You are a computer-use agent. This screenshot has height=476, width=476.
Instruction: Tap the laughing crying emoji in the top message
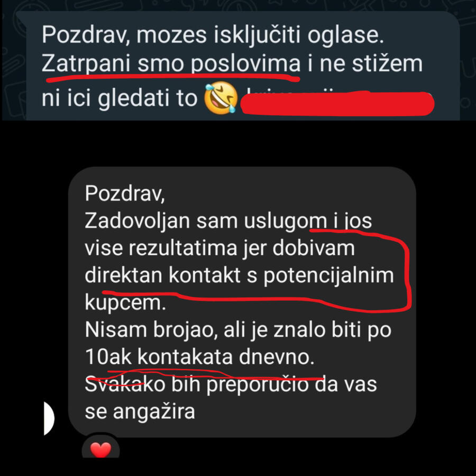click(221, 98)
